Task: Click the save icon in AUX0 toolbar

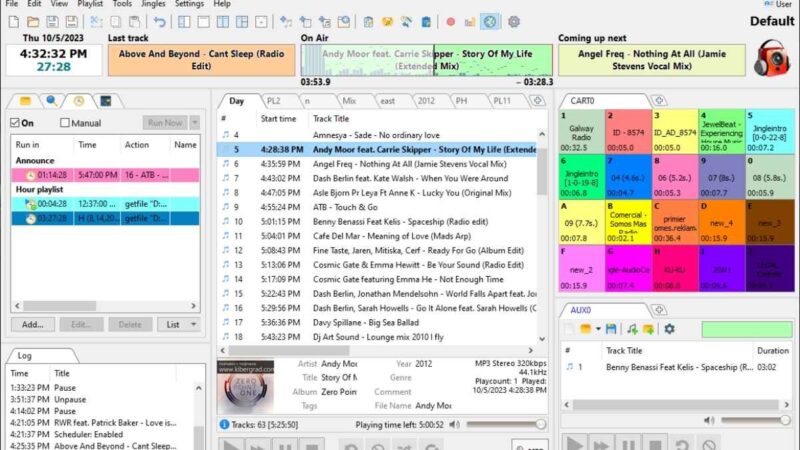Action: point(612,329)
